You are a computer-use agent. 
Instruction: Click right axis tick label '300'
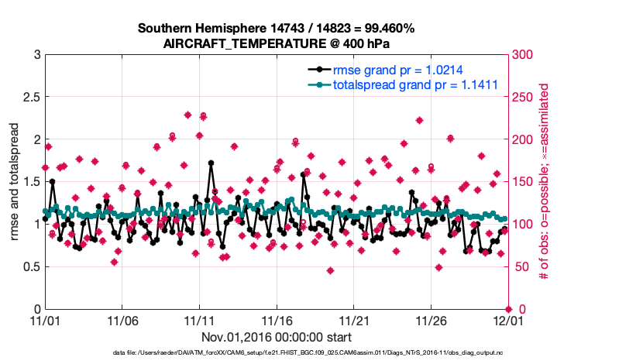[522, 54]
